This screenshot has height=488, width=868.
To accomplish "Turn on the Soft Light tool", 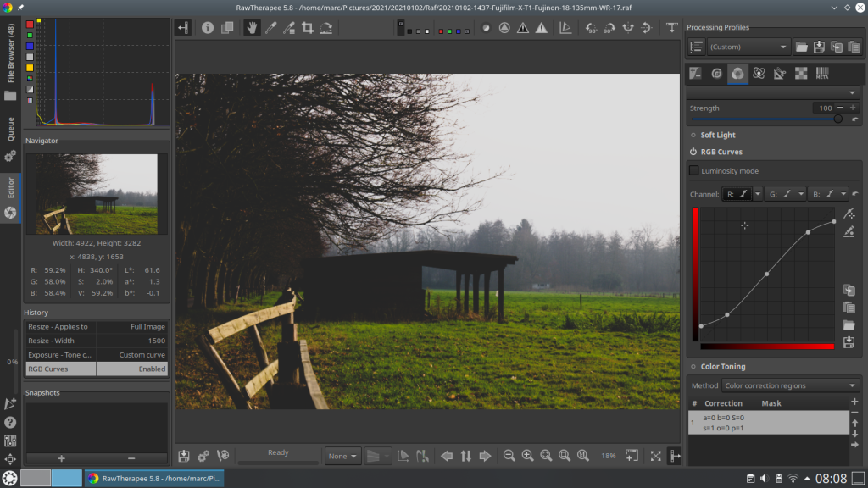I will 693,135.
